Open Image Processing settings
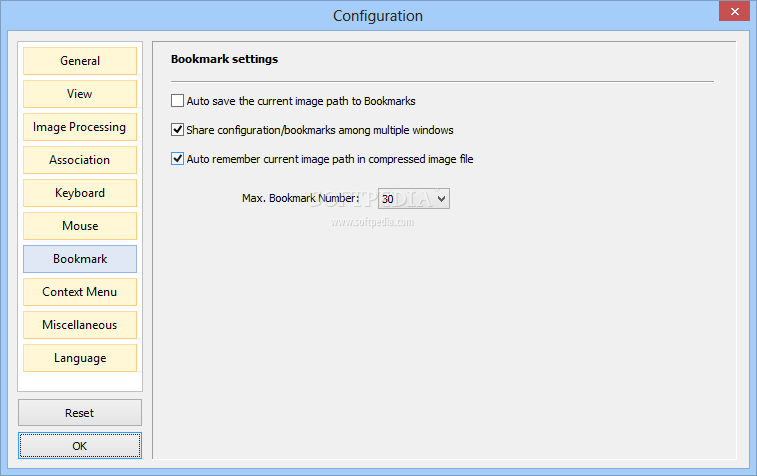 coord(80,127)
